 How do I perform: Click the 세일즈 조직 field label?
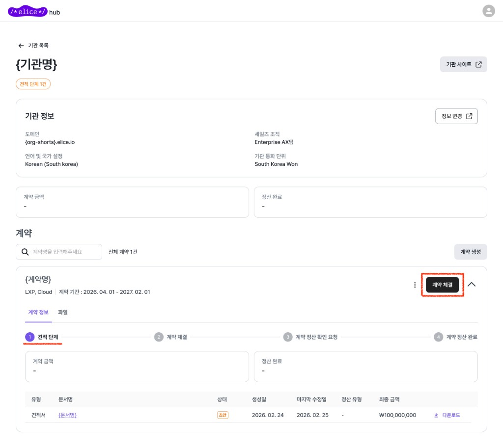[x=267, y=134]
